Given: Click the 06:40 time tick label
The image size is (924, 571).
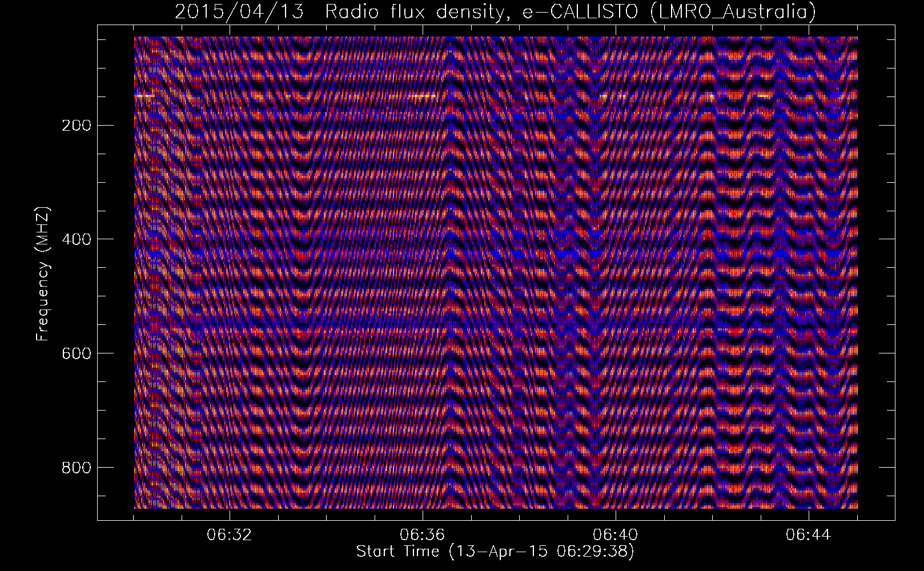Looking at the screenshot, I should tap(616, 536).
